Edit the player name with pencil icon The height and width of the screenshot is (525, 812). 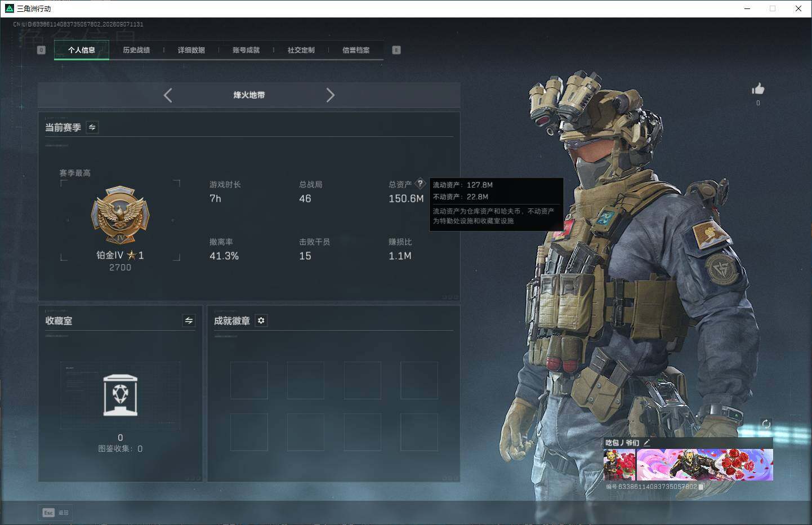(646, 443)
